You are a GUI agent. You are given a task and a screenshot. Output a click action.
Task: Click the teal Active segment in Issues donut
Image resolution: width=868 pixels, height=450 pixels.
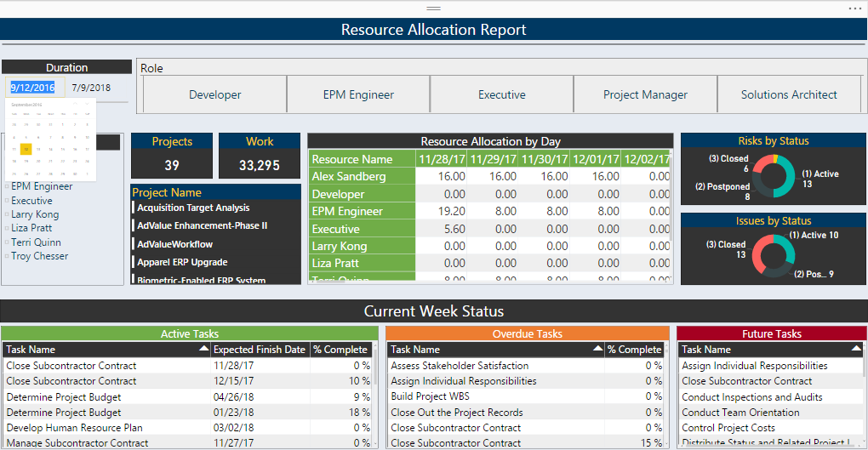coord(790,248)
